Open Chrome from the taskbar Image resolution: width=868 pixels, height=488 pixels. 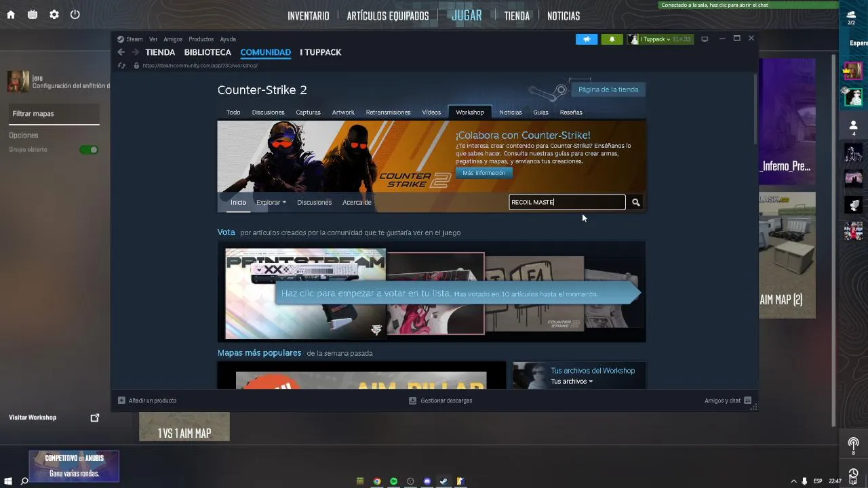(377, 481)
